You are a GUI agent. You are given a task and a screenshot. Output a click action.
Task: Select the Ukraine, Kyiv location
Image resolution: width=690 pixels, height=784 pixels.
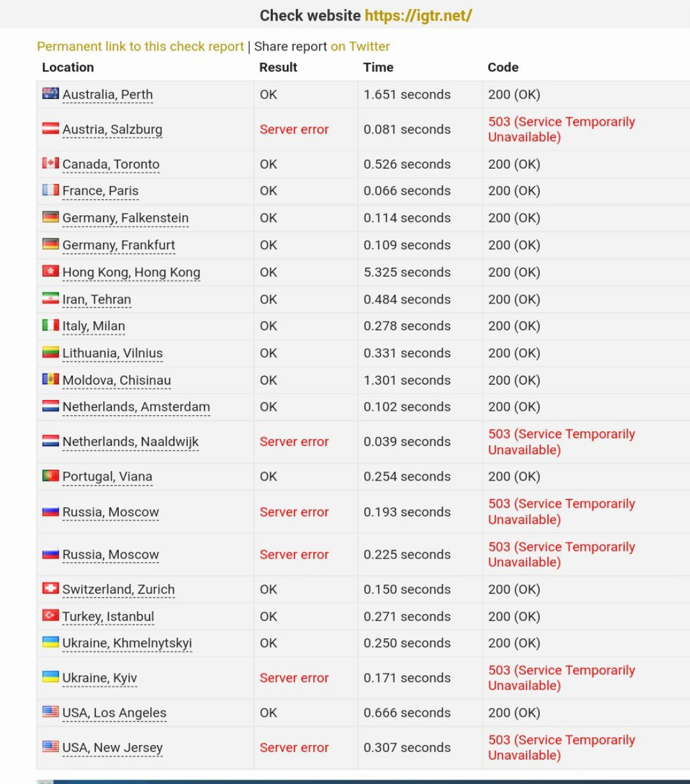100,678
